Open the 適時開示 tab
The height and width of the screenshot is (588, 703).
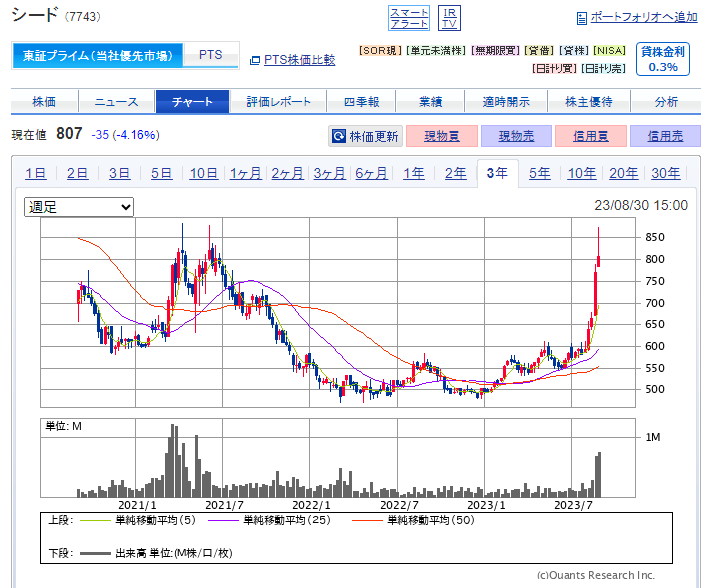tap(506, 102)
